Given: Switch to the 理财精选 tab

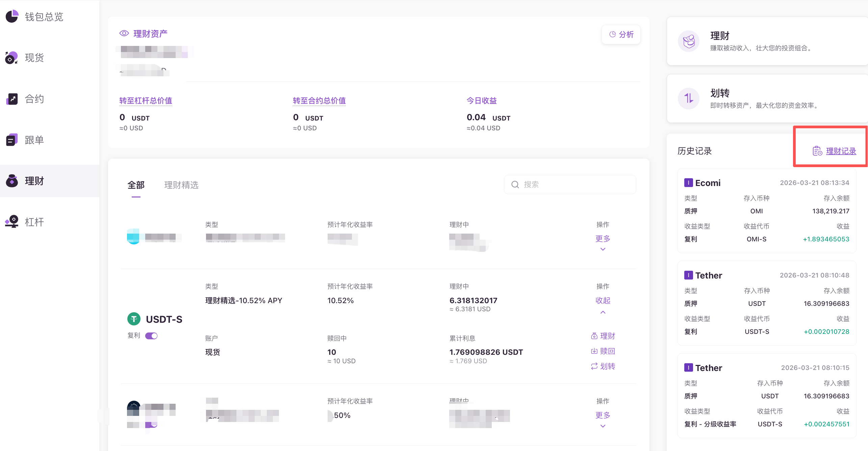Looking at the screenshot, I should [181, 185].
